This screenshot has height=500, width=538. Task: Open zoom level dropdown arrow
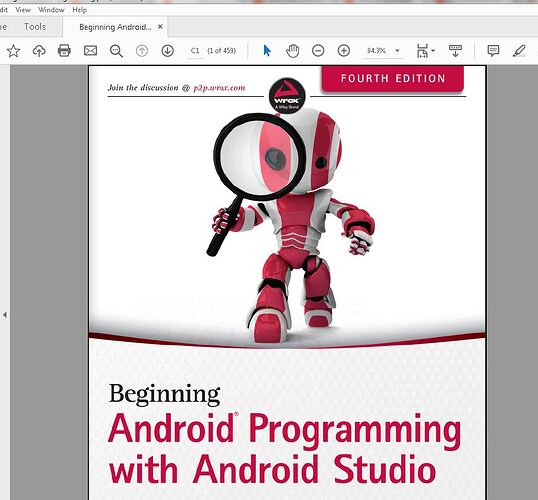click(397, 51)
